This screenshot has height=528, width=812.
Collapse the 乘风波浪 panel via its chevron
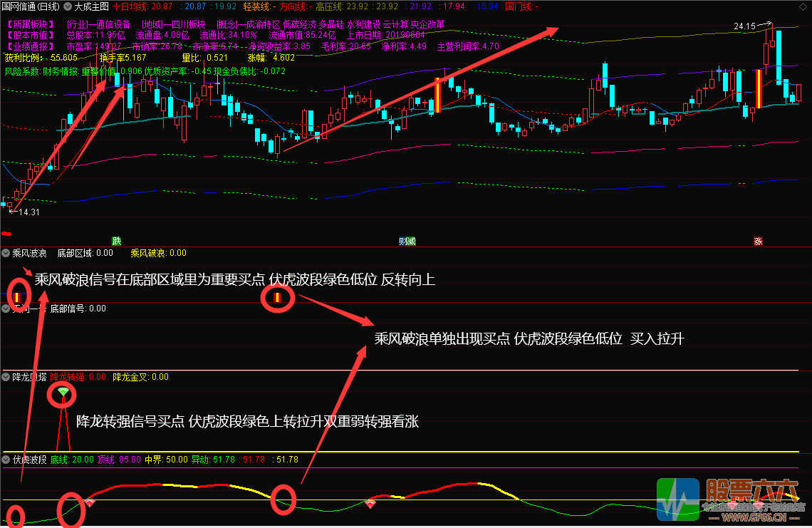[x=6, y=253]
